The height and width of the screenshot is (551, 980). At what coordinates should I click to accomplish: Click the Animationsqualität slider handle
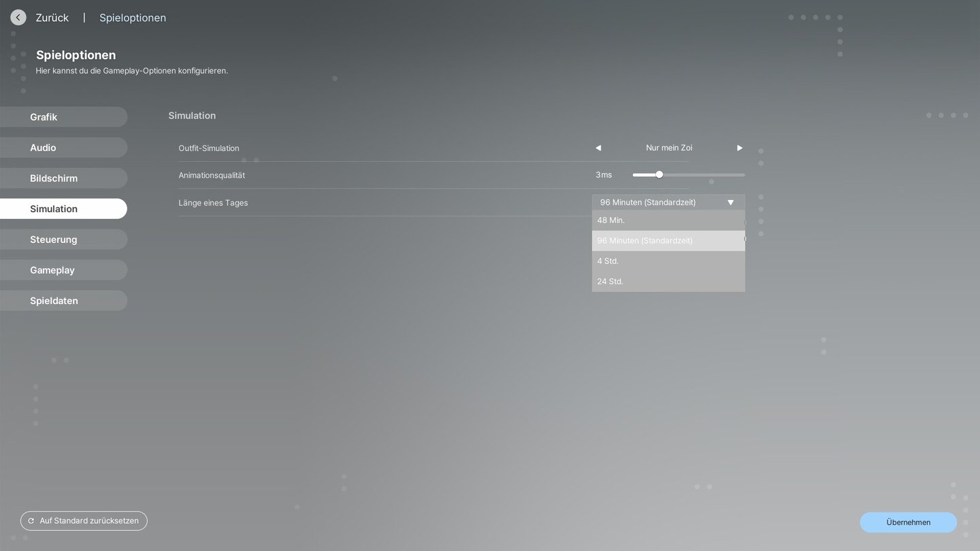click(x=659, y=175)
